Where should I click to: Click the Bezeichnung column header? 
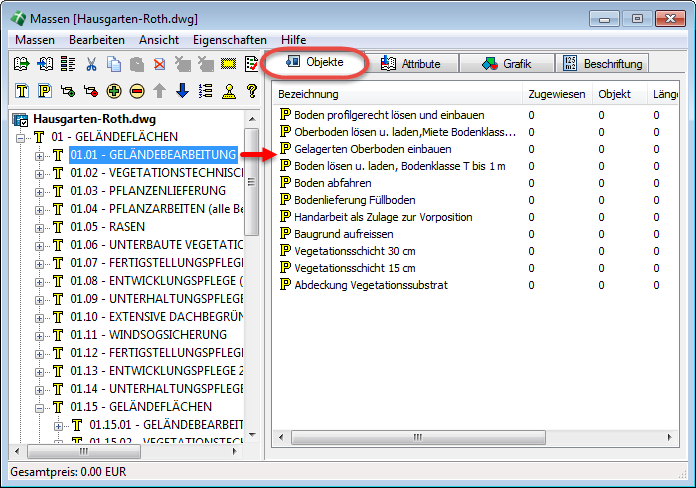click(x=310, y=94)
